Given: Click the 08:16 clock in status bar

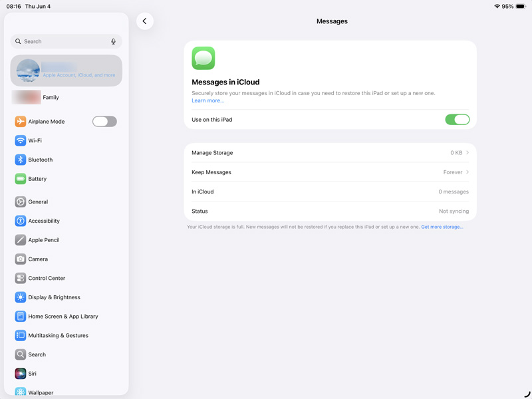Looking at the screenshot, I should [13, 7].
